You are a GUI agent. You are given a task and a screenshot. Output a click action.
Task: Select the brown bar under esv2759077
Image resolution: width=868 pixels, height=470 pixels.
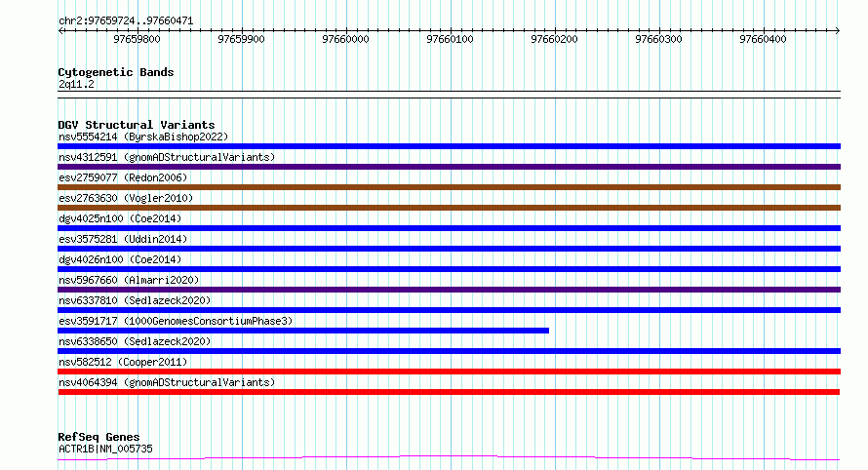[449, 187]
